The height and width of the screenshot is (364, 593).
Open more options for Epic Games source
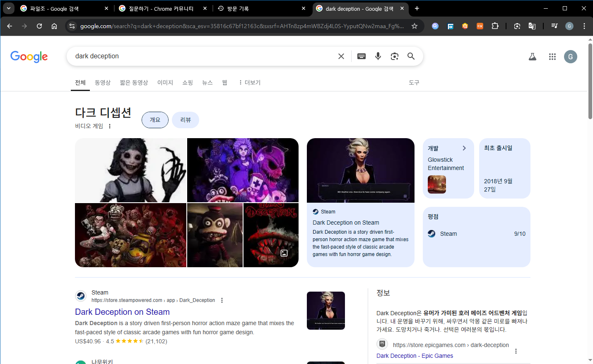[516, 351]
